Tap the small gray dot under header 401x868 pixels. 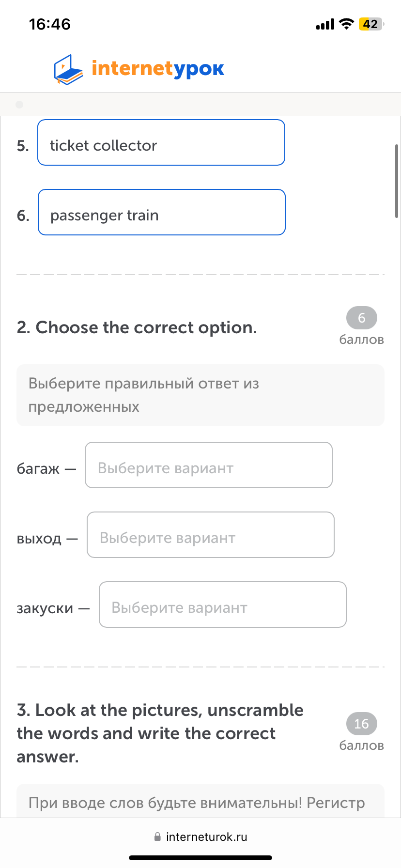coord(19,105)
